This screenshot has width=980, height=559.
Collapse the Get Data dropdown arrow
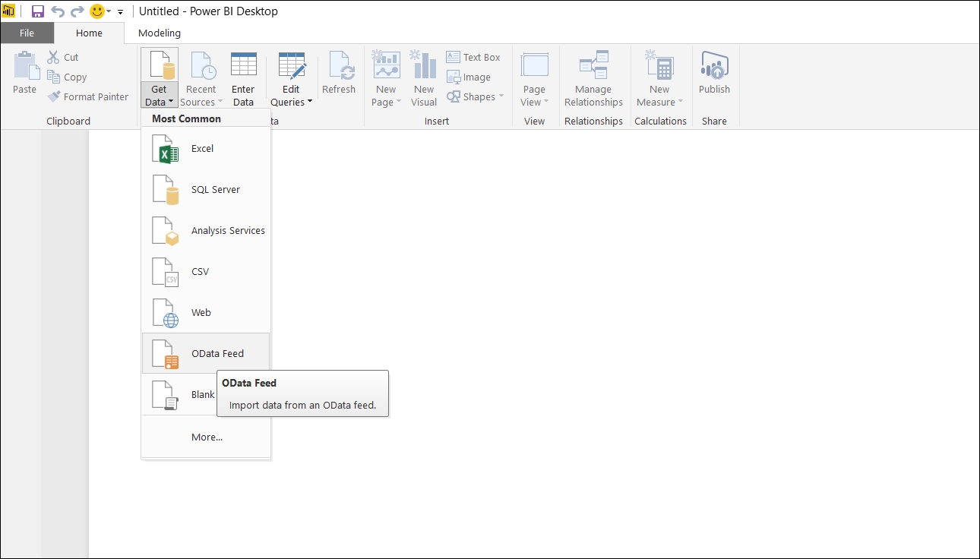click(172, 102)
